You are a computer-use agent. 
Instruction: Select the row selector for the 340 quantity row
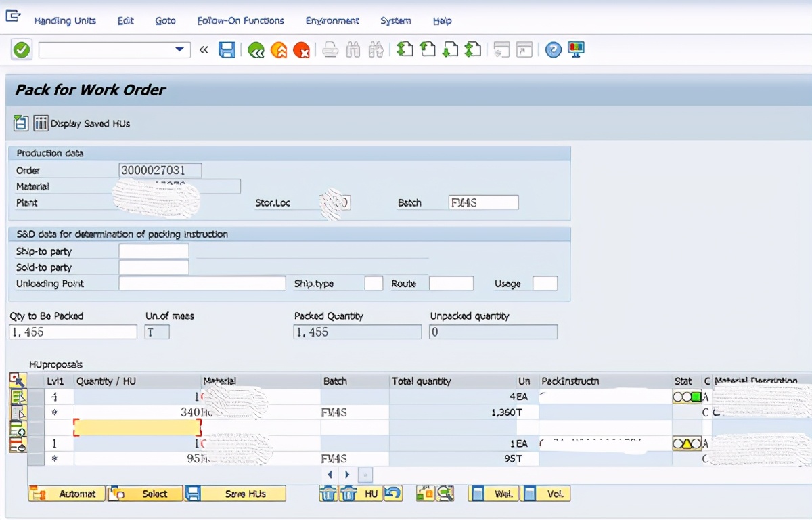[x=36, y=412]
